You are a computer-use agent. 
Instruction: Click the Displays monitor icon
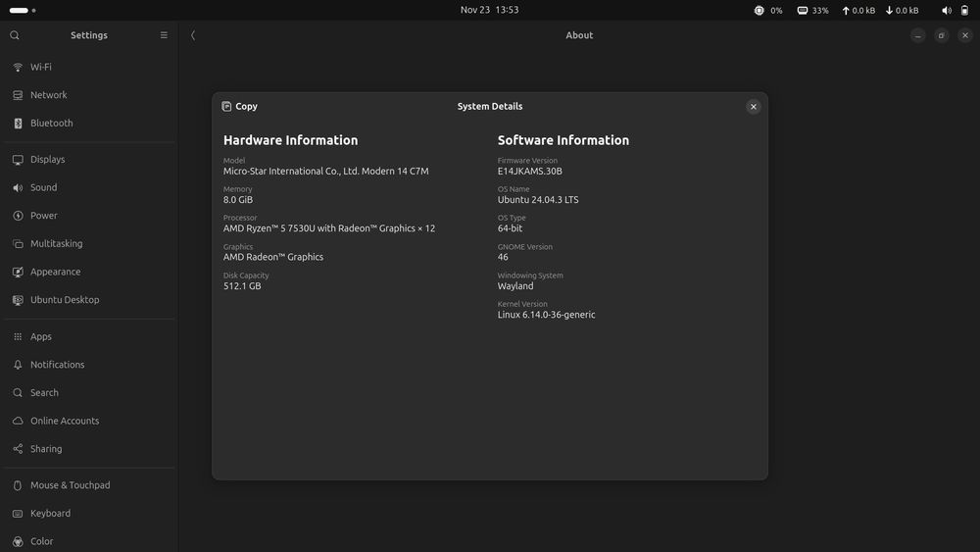(x=18, y=160)
